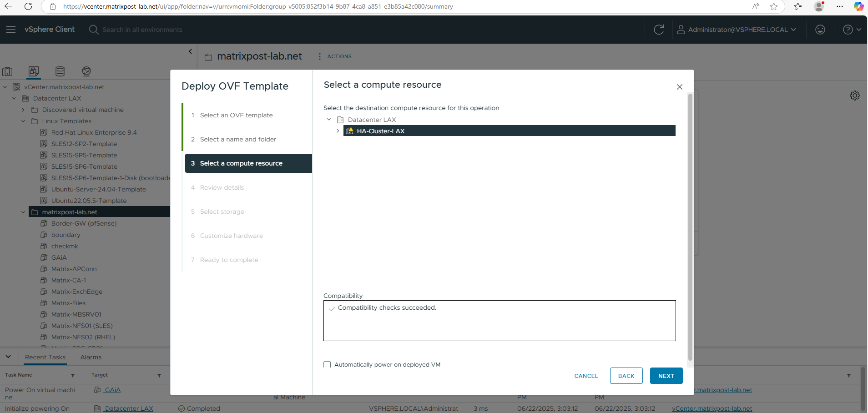Select the checkmk VM
This screenshot has height=413, width=868.
(x=65, y=246)
